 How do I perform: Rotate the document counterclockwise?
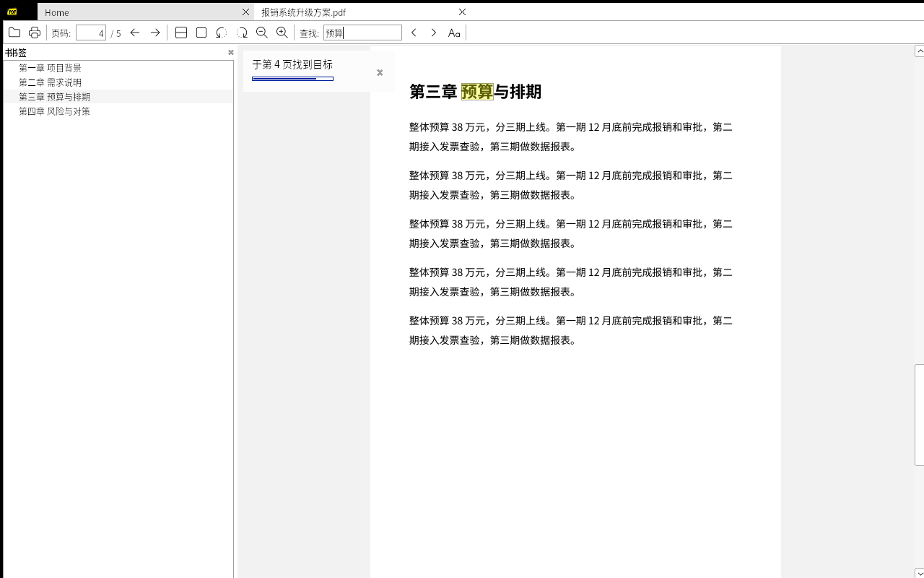coord(222,33)
